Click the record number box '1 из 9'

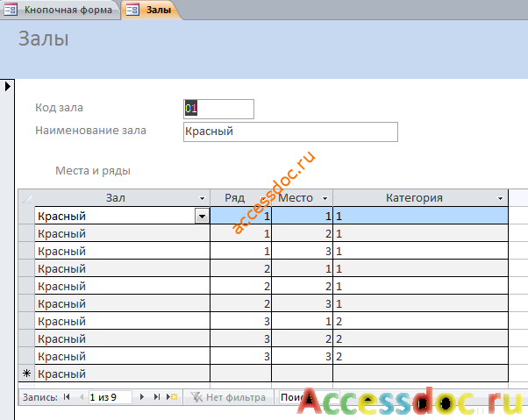coord(110,397)
